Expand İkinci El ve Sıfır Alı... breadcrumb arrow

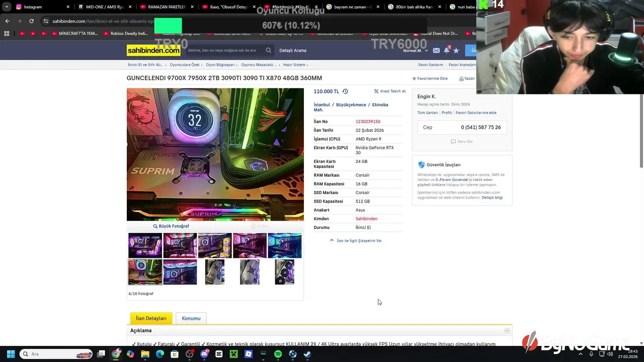[x=166, y=65]
